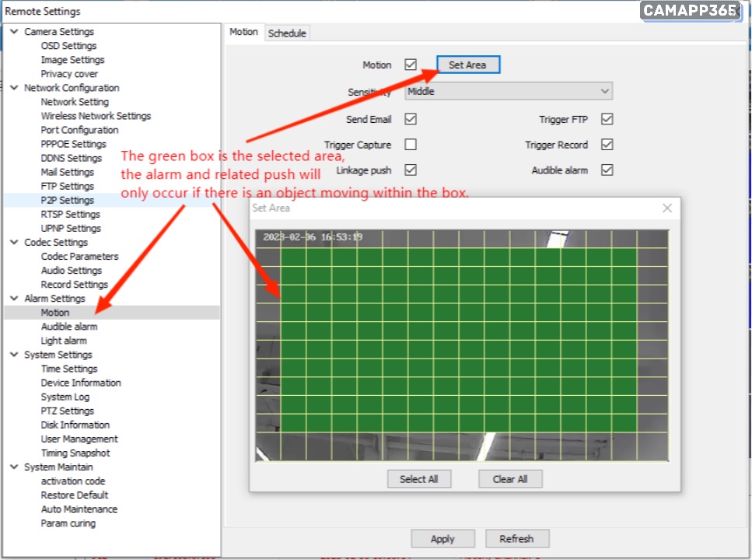
Task: Open P2P Settings in the tree
Action: 67,200
